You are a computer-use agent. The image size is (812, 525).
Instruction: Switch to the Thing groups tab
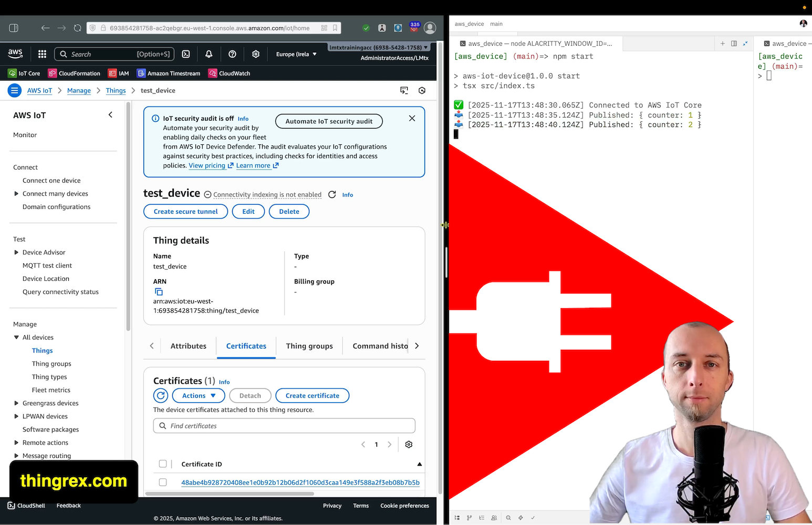tap(309, 345)
